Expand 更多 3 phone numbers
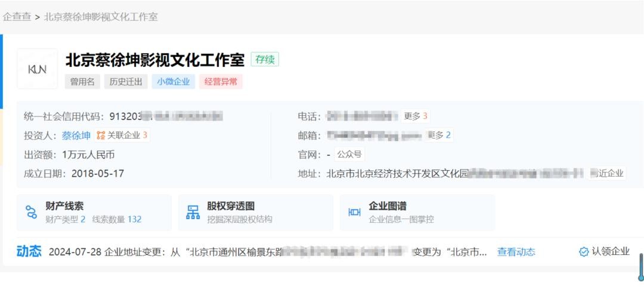Image resolution: width=644 pixels, height=289 pixels. [416, 116]
